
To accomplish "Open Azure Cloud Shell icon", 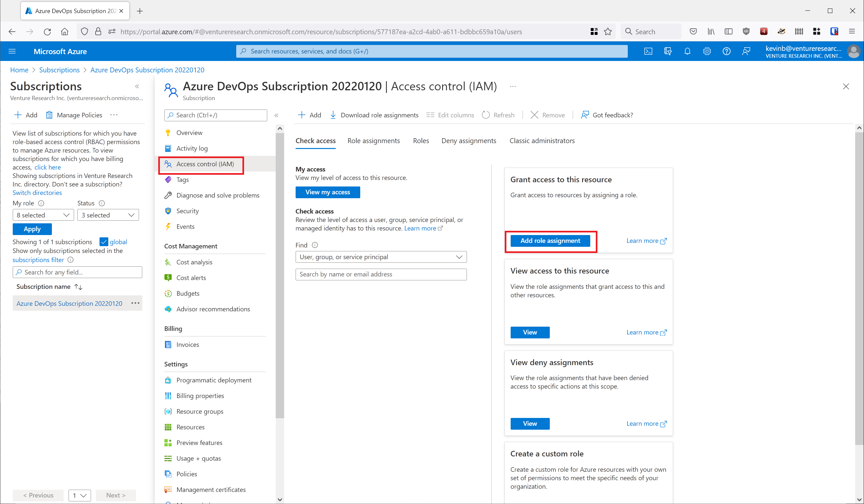I will (648, 52).
